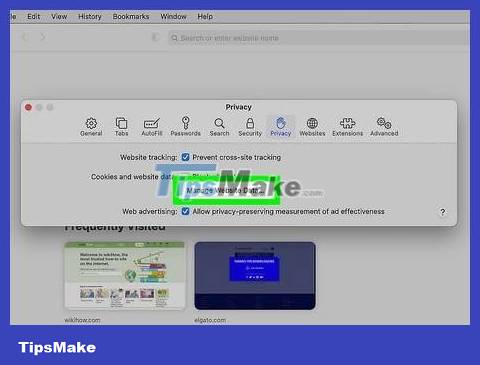Open the Tabs preferences pane
This screenshot has height=365, width=480.
(x=121, y=127)
